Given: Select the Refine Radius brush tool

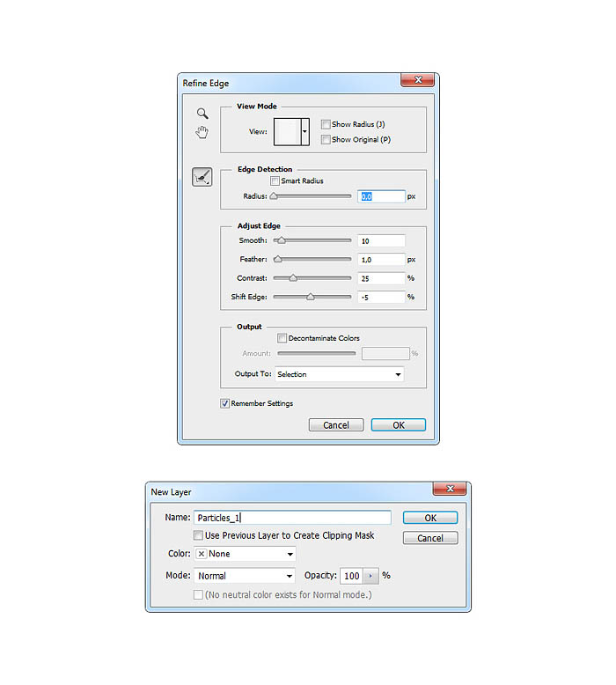Looking at the screenshot, I should coord(202,177).
